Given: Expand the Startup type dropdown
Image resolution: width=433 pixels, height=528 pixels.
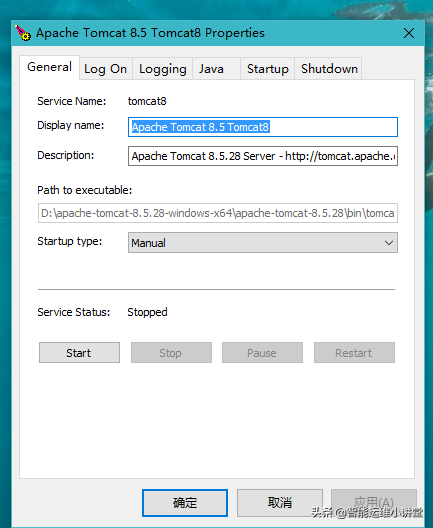Looking at the screenshot, I should coord(263,242).
